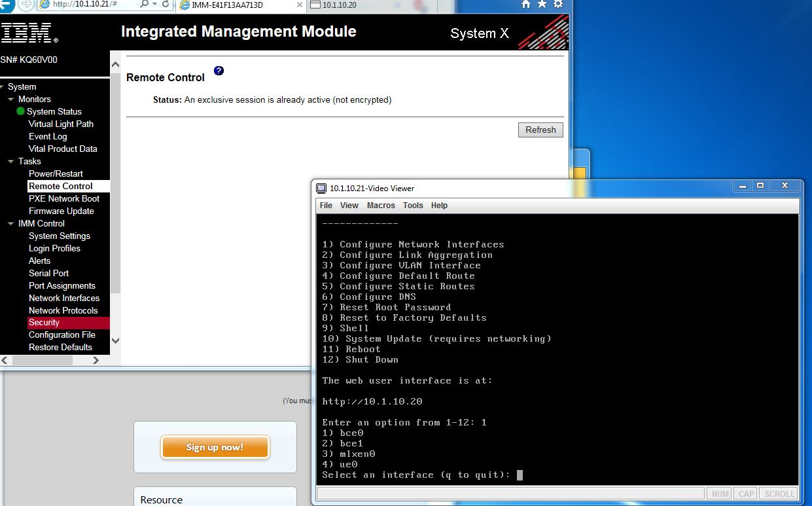Image resolution: width=812 pixels, height=506 pixels.
Task: Open the File menu in Video Viewer
Action: point(326,206)
